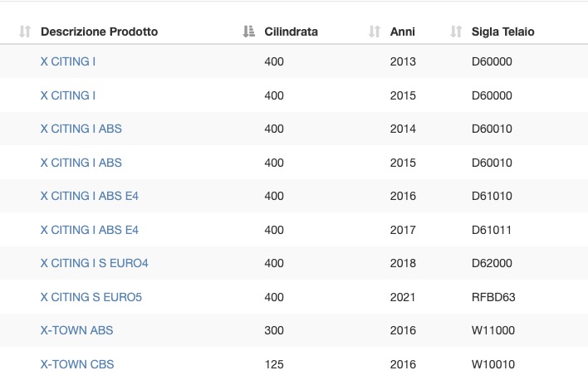Click frame code D62000
588x385 pixels.
point(492,263)
